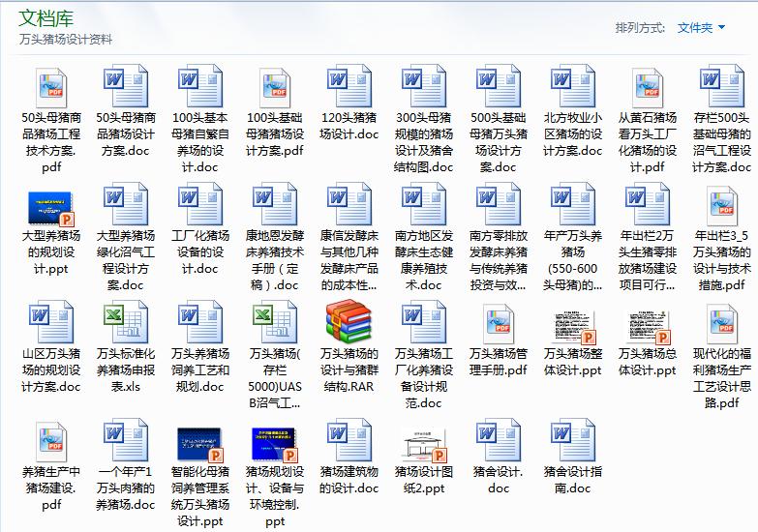The width and height of the screenshot is (758, 532).
Task: Click 万头猪场管理手册.pdf file icon
Action: coord(498,324)
